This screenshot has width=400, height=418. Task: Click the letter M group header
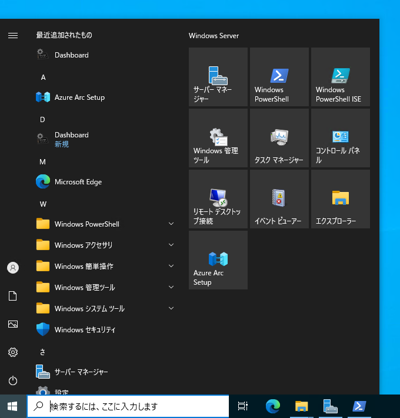pyautogui.click(x=43, y=162)
